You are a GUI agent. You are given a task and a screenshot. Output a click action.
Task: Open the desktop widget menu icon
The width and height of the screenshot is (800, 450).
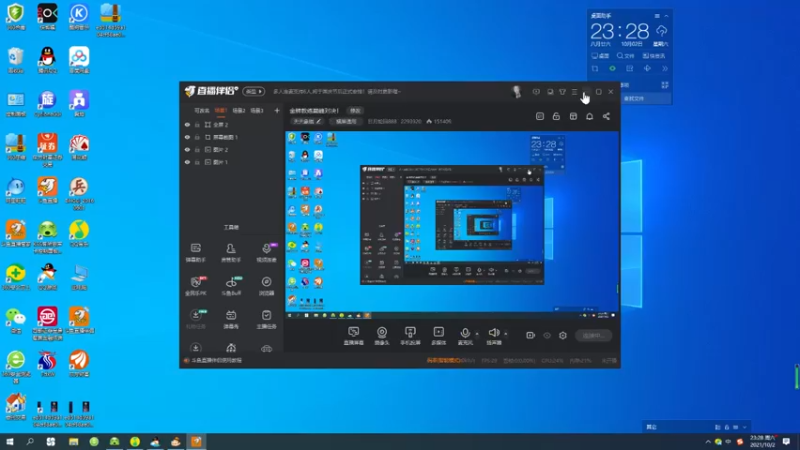coord(657,16)
